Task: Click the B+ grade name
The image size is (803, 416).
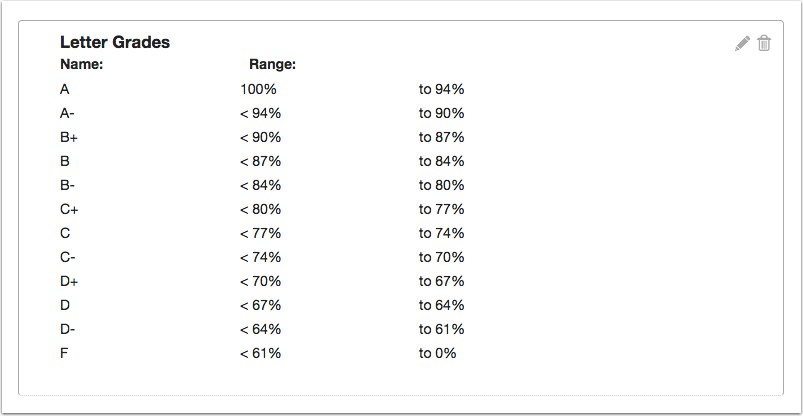Action: coord(69,138)
